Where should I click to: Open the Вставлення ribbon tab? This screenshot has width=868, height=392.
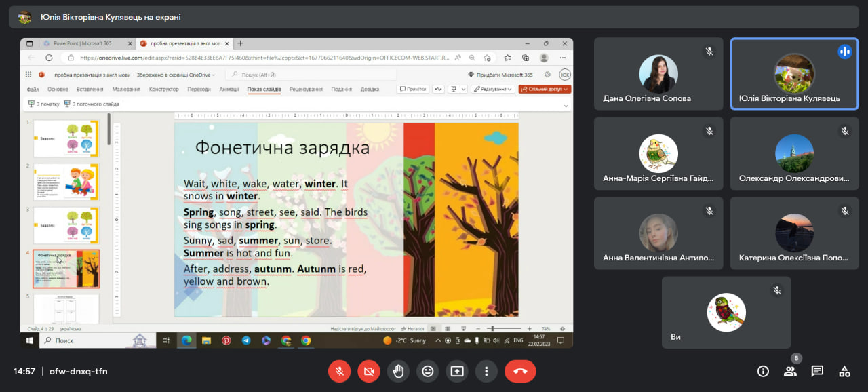(x=90, y=89)
